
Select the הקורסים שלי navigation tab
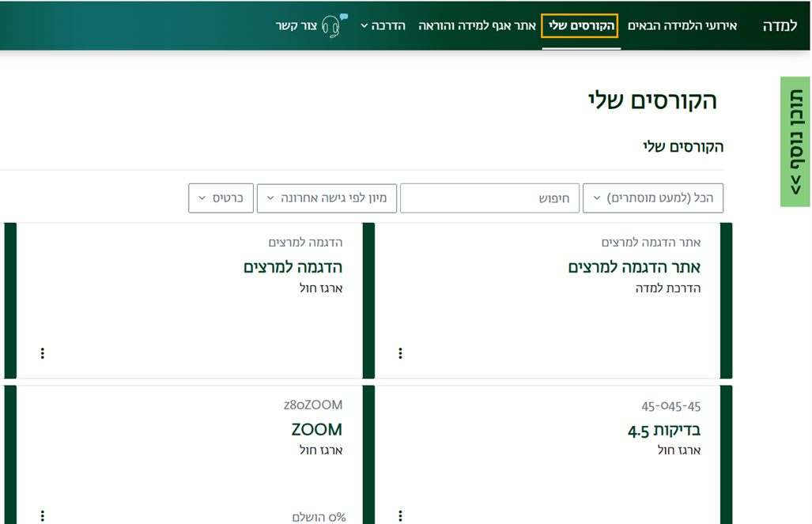pyautogui.click(x=580, y=26)
